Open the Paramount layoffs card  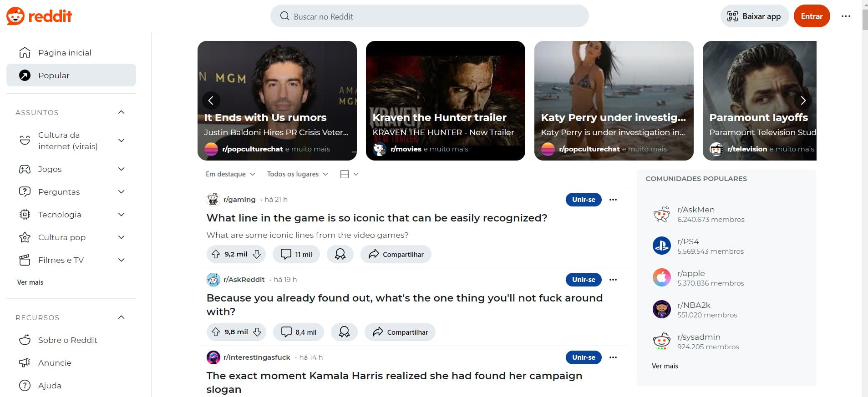pyautogui.click(x=760, y=101)
